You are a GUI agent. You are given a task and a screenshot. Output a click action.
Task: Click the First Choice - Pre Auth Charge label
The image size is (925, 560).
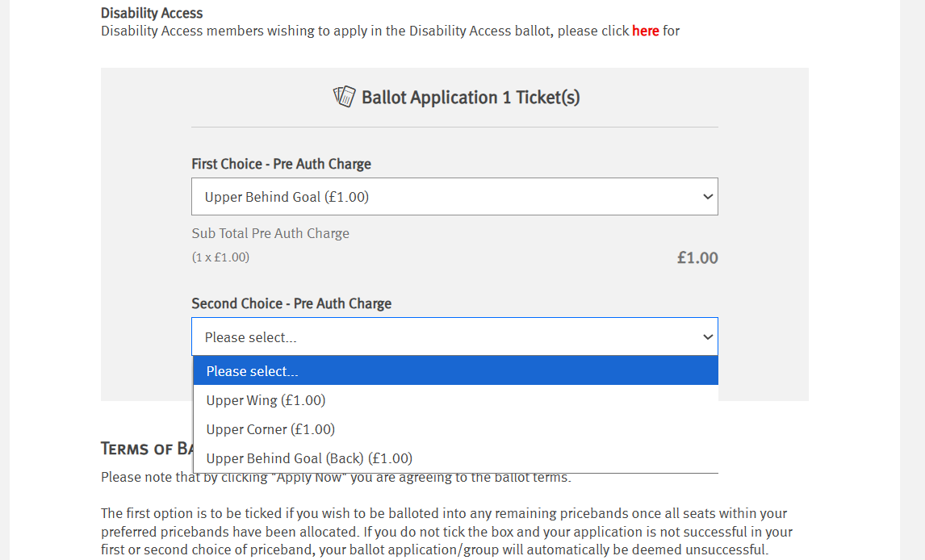pos(281,164)
